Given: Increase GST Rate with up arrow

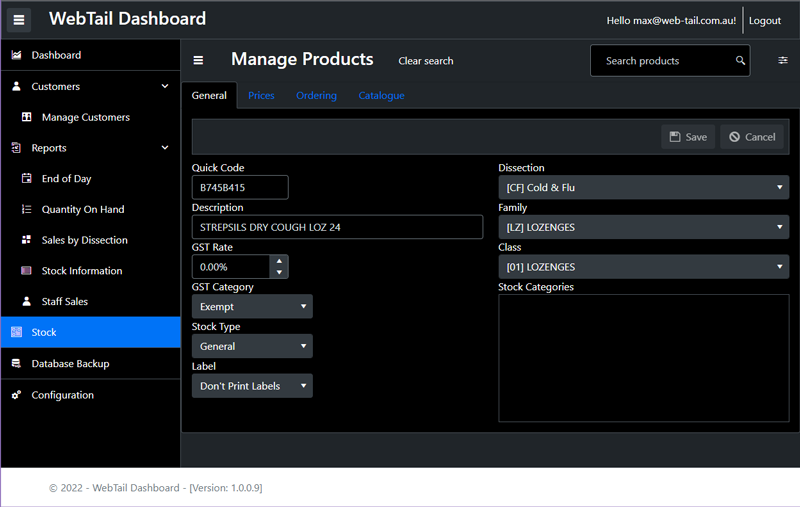Looking at the screenshot, I should pos(279,261).
